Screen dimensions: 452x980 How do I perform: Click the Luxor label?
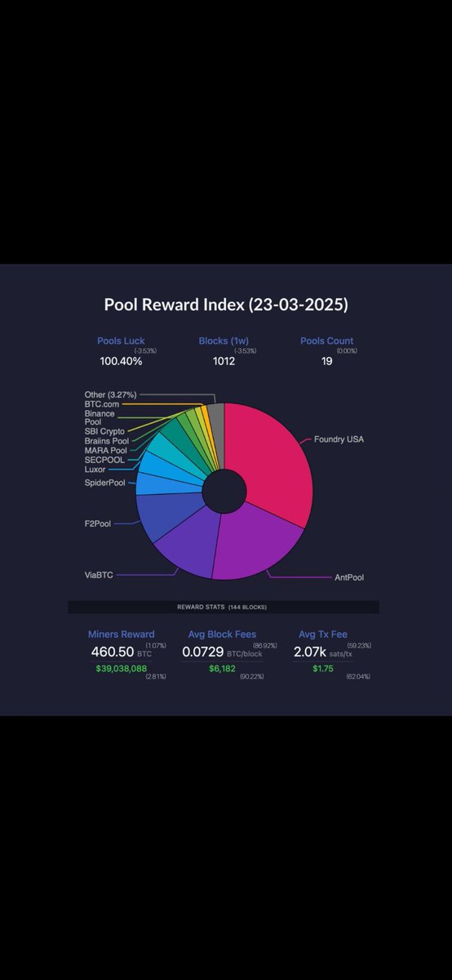pos(95,470)
